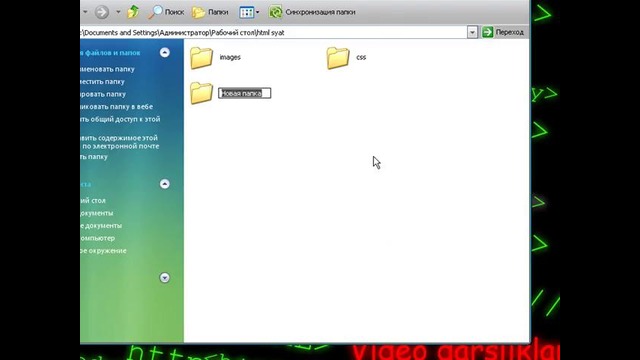Open My Documents link in sidebar
Viewport: 640px width, 360px height.
click(97, 213)
